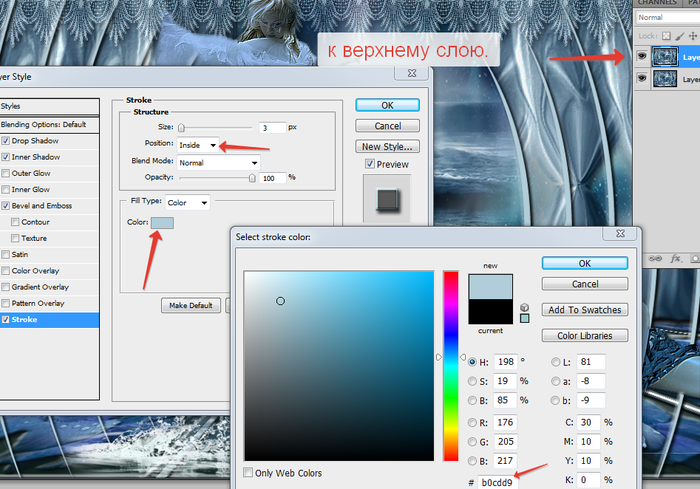Click the stroke Size value field

[272, 128]
